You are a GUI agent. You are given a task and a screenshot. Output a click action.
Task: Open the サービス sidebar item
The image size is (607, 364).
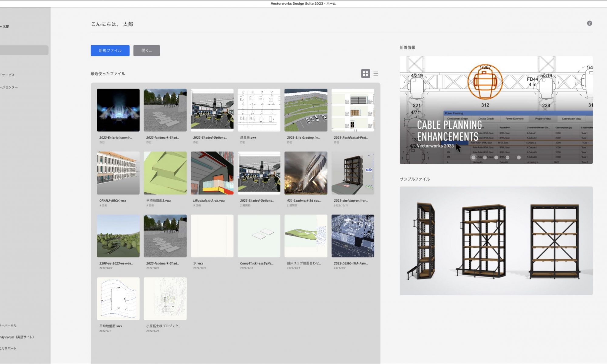pos(7,75)
